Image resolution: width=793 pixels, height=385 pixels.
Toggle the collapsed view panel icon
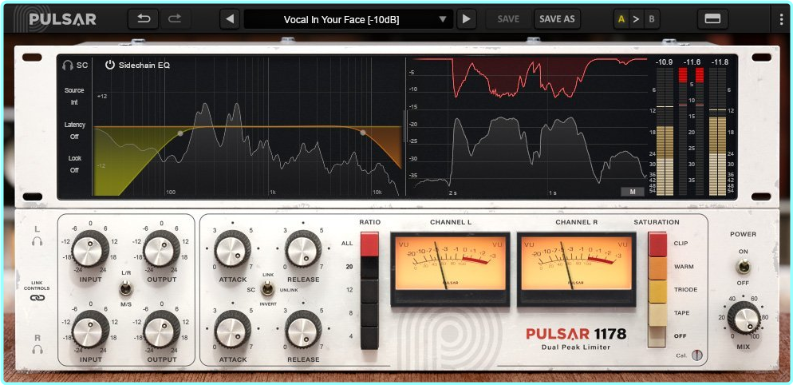[712, 19]
